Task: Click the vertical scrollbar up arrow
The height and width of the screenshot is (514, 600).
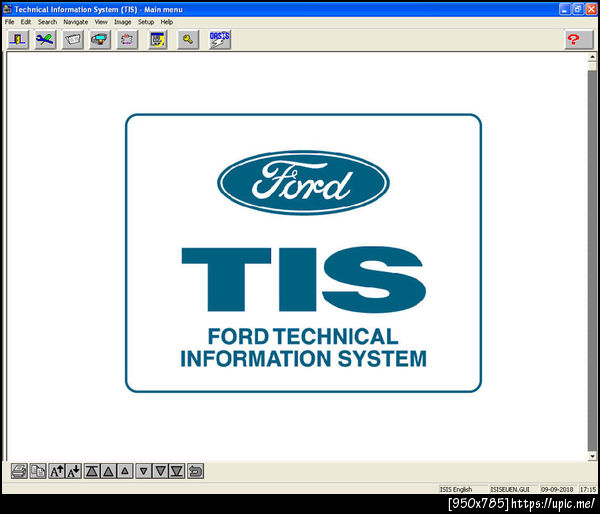Action: point(592,57)
